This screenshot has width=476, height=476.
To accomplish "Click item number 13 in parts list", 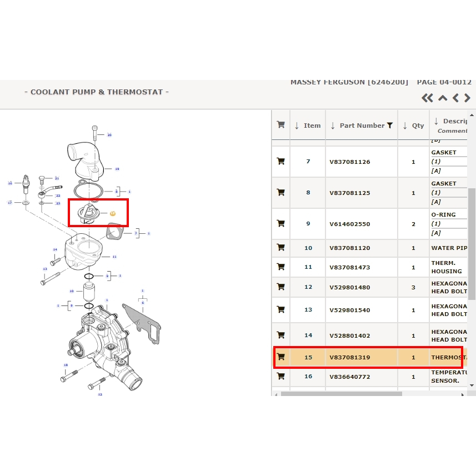I will (308, 310).
